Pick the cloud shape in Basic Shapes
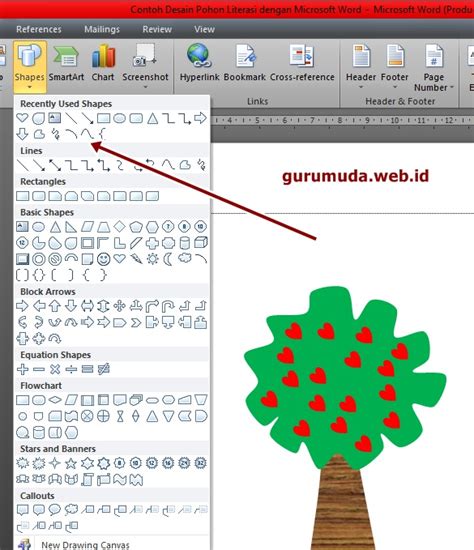474x550 pixels. click(185, 259)
